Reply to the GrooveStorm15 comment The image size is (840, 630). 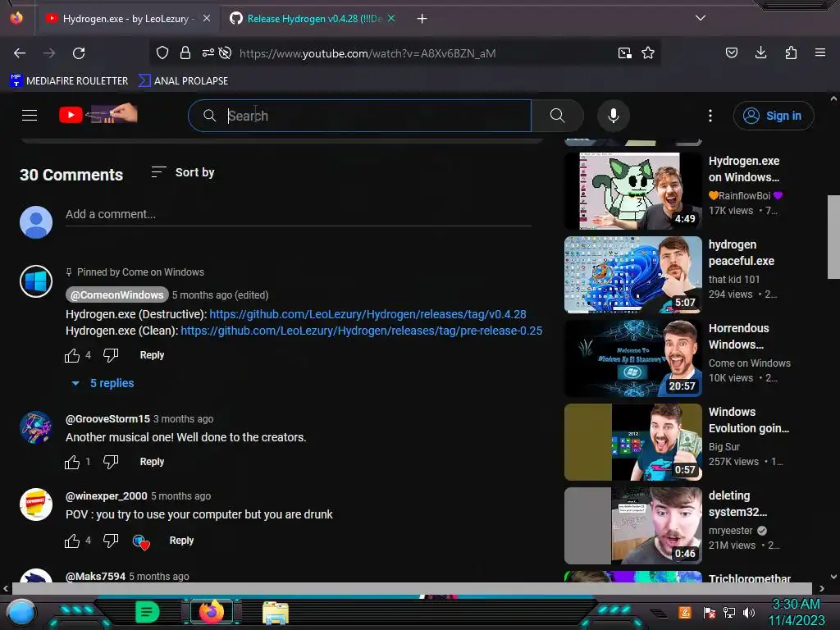(x=152, y=462)
